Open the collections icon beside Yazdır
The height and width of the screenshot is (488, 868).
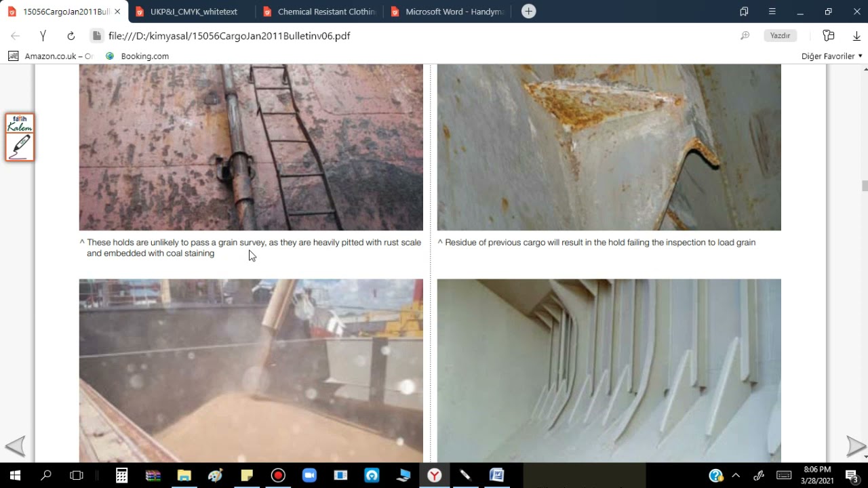click(x=828, y=36)
